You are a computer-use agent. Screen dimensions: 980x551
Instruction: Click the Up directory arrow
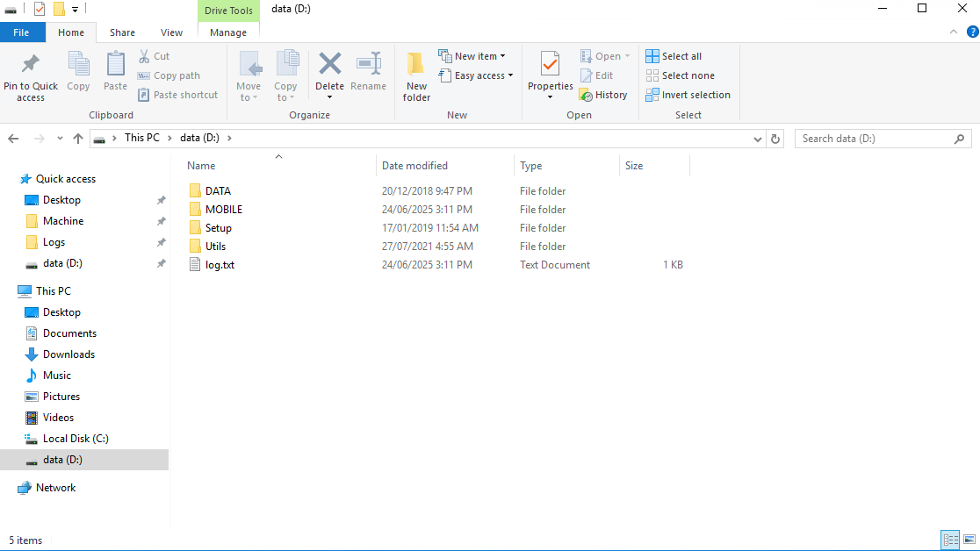tap(78, 139)
